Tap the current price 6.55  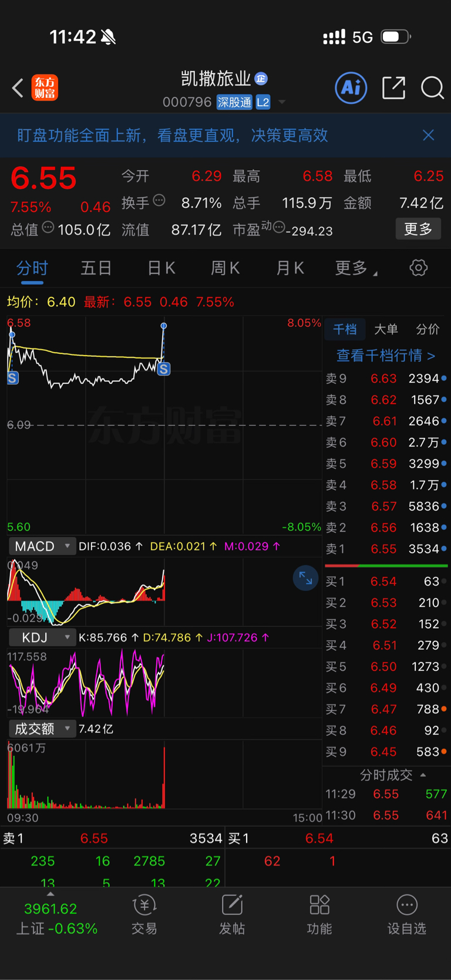[43, 178]
